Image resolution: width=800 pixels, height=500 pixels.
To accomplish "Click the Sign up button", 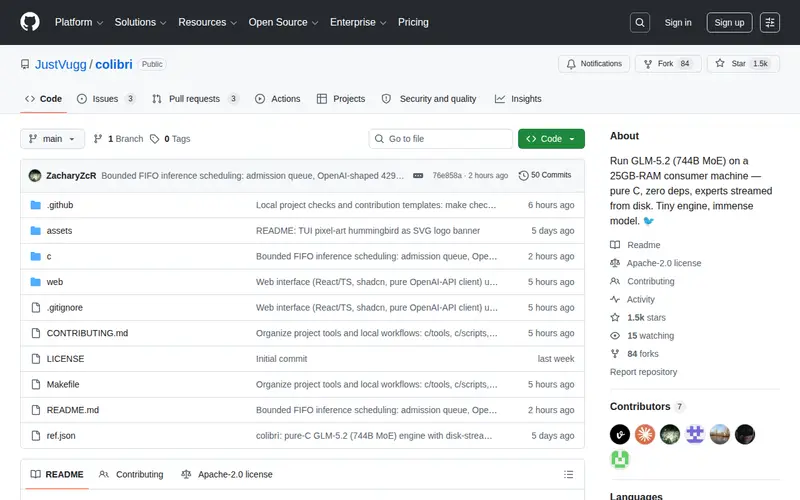I will 729,22.
